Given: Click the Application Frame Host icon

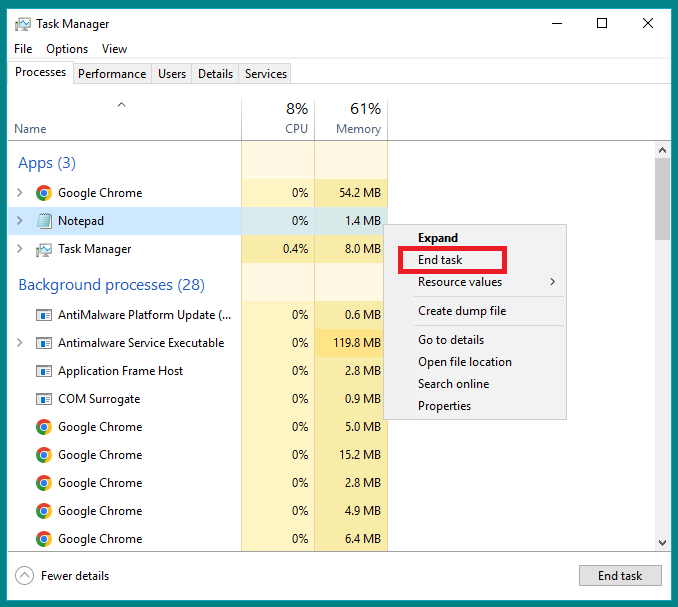Looking at the screenshot, I should point(44,371).
